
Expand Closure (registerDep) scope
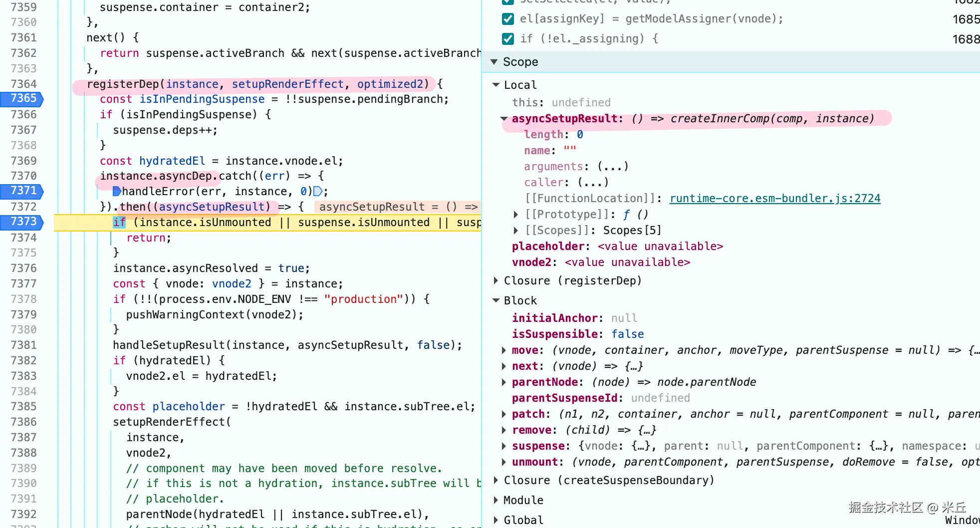pos(496,280)
